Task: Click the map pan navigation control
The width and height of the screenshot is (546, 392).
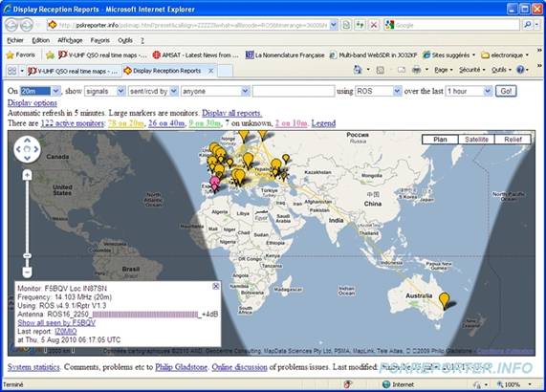Action: pos(27,149)
